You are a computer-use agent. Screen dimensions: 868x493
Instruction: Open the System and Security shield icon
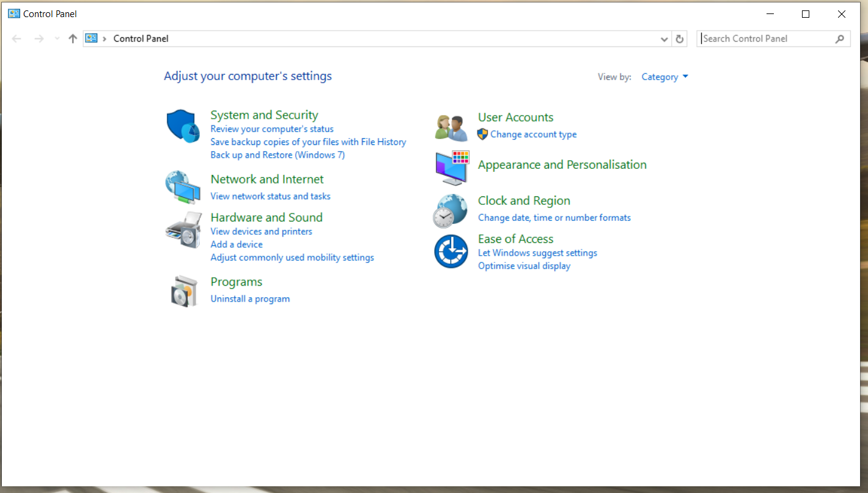183,126
